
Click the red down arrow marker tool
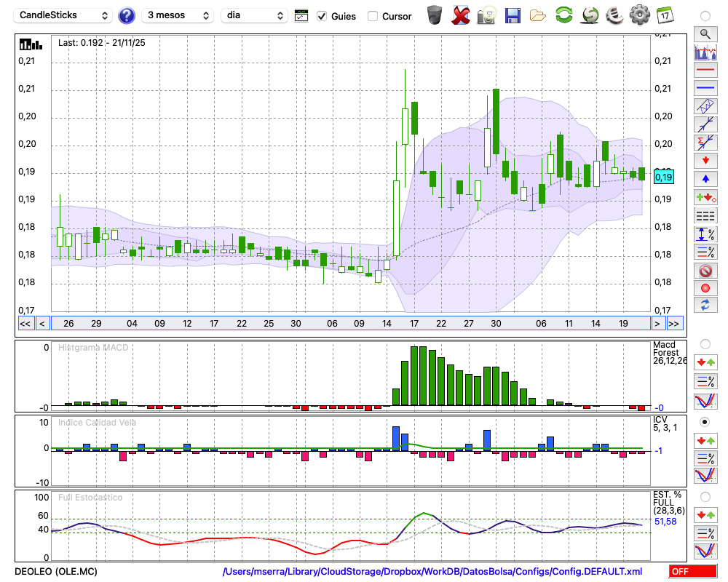coord(705,160)
